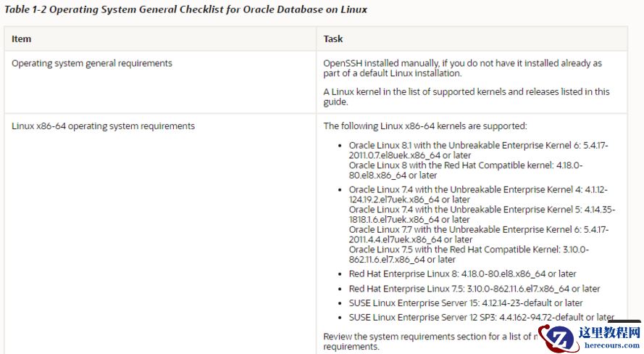Click the Operating system general requirements cell

tap(92, 63)
